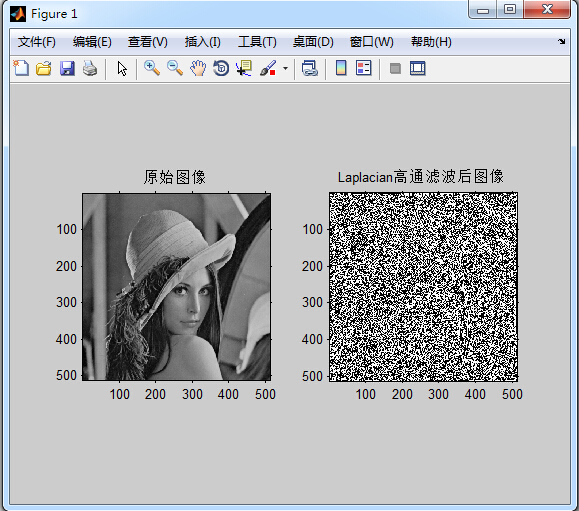Toggle the Data Cursor tool
This screenshot has height=511, width=579.
tap(244, 68)
